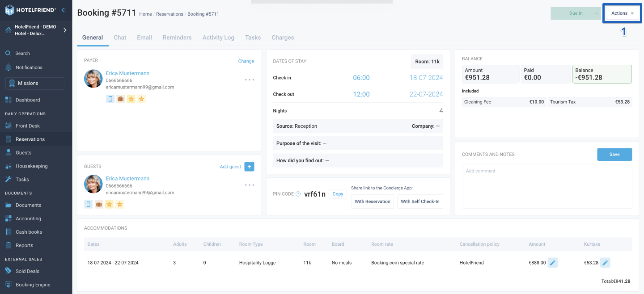Expand the Due In status dropdown arrow
This screenshot has width=644, height=294.
(596, 13)
